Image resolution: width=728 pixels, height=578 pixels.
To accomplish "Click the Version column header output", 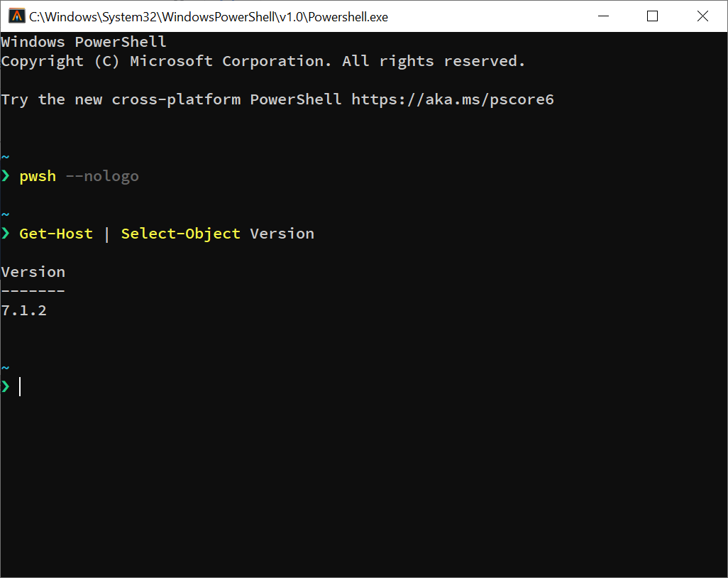I will (x=33, y=271).
